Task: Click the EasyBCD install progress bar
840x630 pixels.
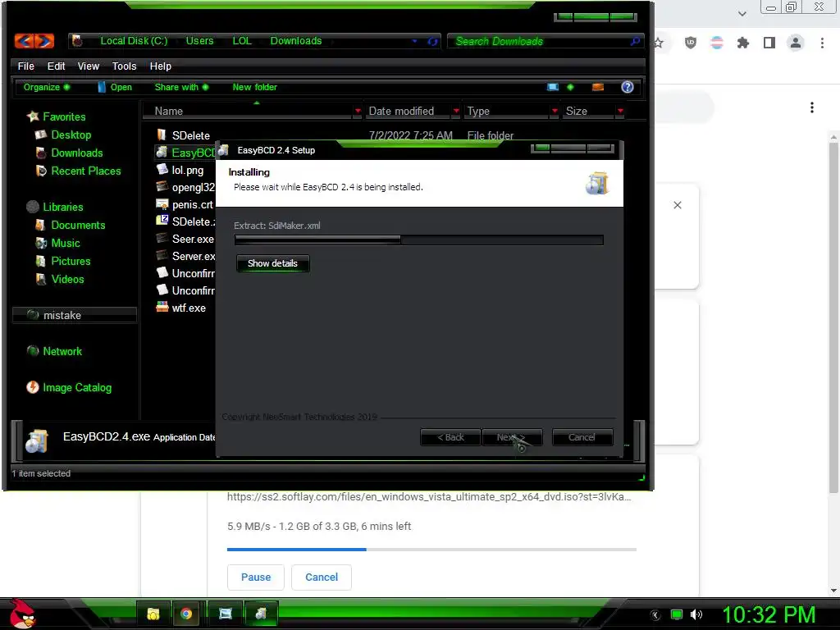Action: (x=419, y=240)
